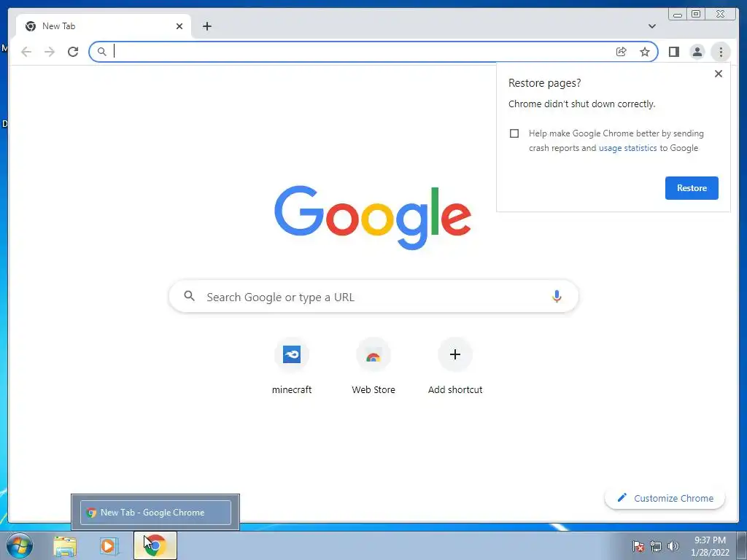Image resolution: width=747 pixels, height=560 pixels.
Task: Reload the page with the refresh icon
Action: coord(73,52)
